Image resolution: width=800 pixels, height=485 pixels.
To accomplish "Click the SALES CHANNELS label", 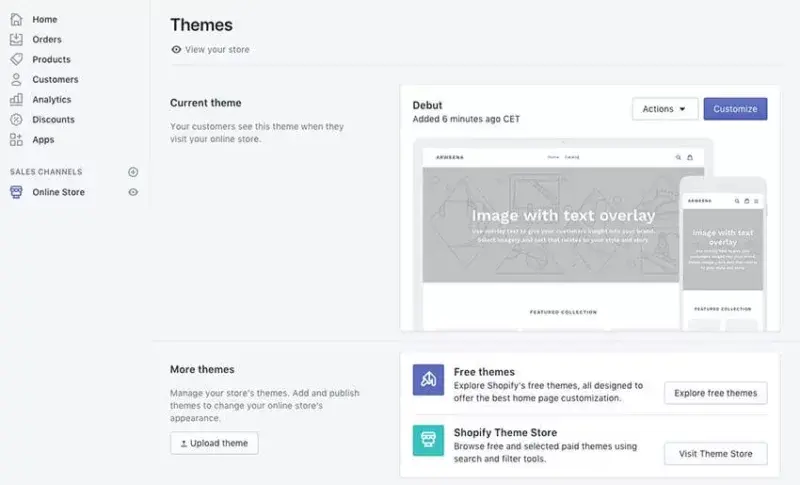I will point(46,172).
